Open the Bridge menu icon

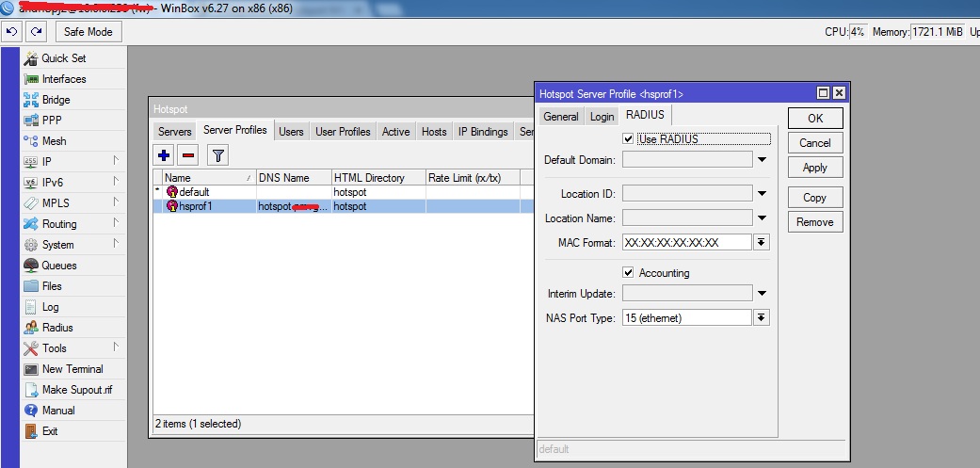tap(31, 100)
